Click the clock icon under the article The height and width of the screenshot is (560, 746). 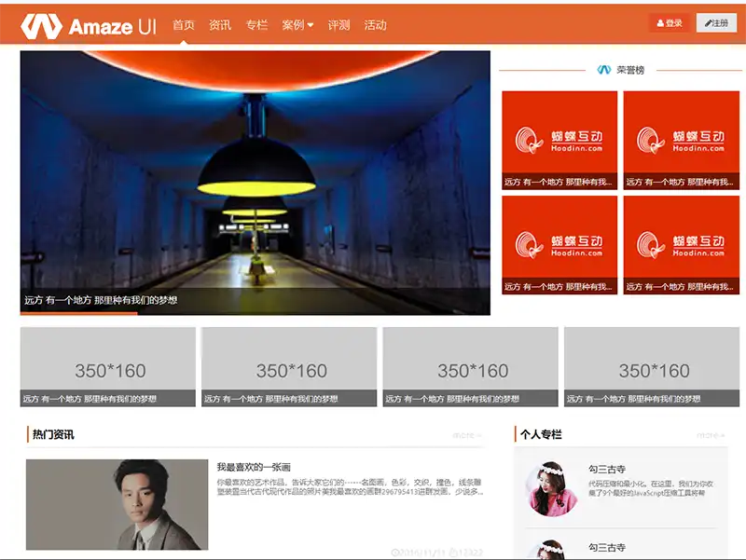click(x=395, y=552)
